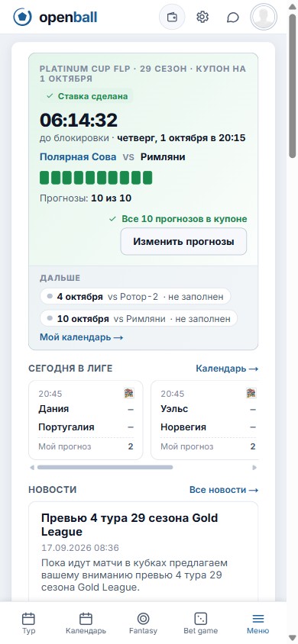Open the Меню hamburger icon
The image size is (298, 644).
tap(258, 619)
